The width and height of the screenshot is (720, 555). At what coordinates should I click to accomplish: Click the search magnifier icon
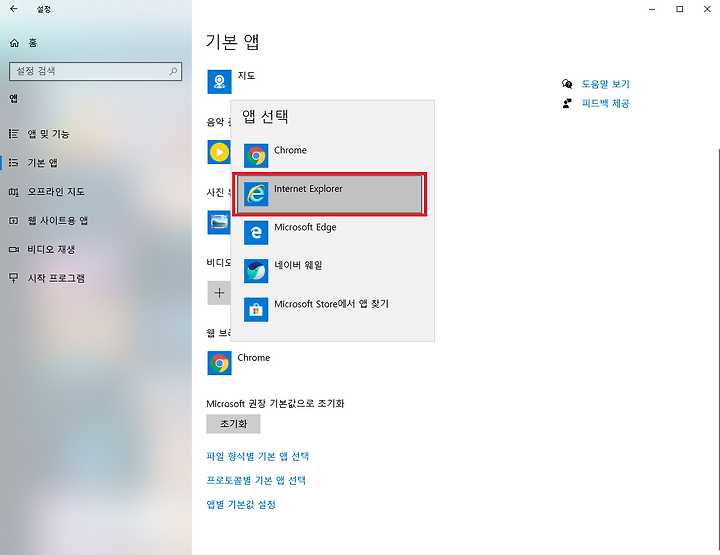tap(173, 71)
